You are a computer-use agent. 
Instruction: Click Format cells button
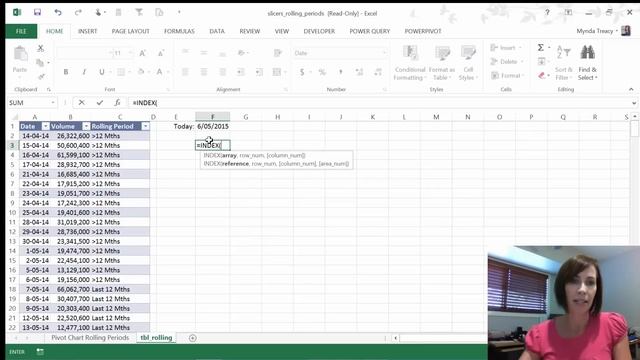507,76
